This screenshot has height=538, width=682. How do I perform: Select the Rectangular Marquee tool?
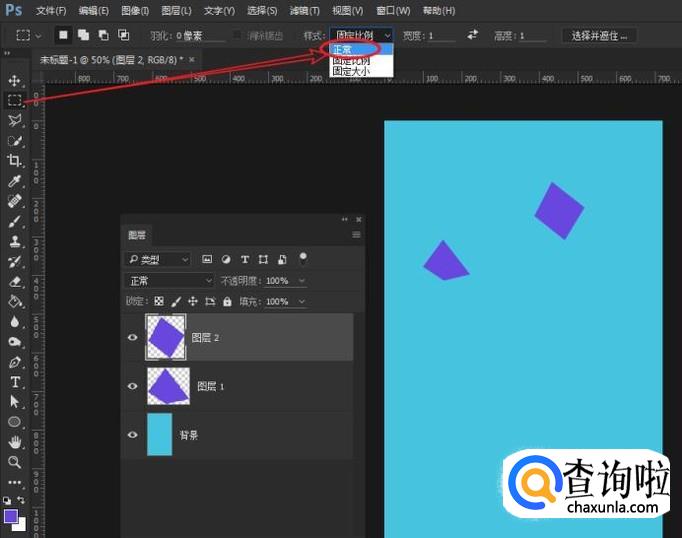click(14, 100)
